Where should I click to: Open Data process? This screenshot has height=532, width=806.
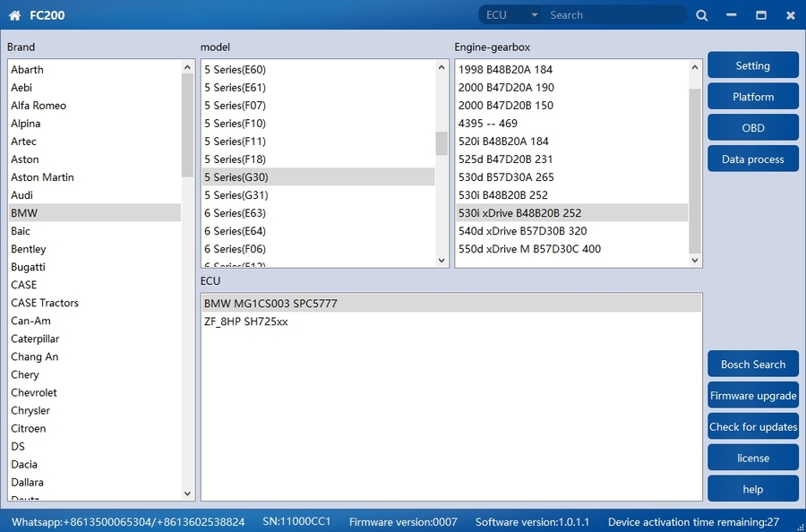[x=752, y=159]
